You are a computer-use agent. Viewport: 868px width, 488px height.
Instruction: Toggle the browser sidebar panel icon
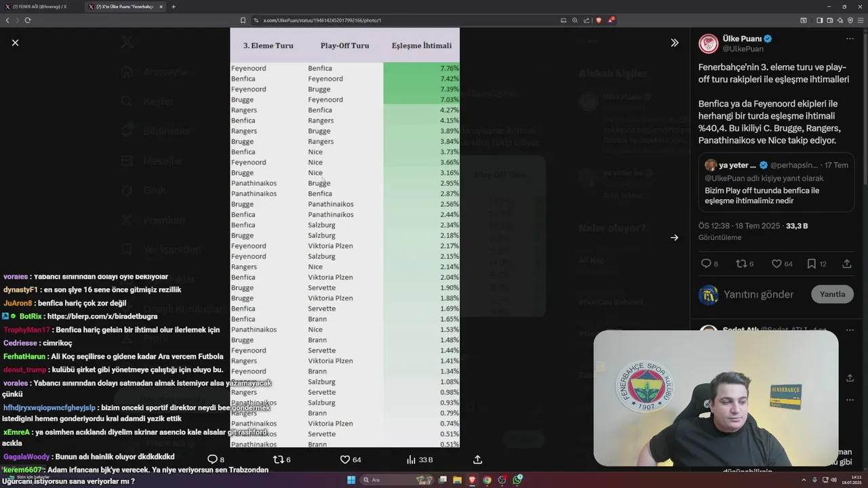point(819,20)
